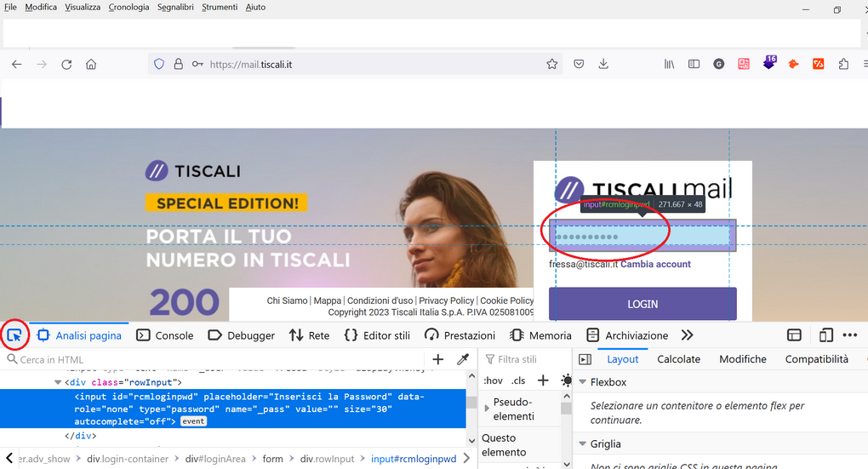Screen dimensions: 868x469
Task: Collapse div class rowInput node
Action: [x=58, y=382]
